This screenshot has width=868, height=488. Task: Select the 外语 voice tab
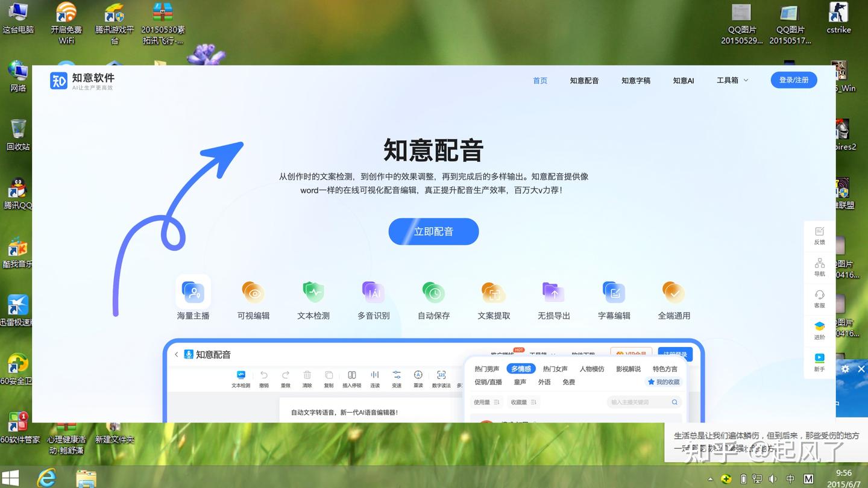coord(544,382)
